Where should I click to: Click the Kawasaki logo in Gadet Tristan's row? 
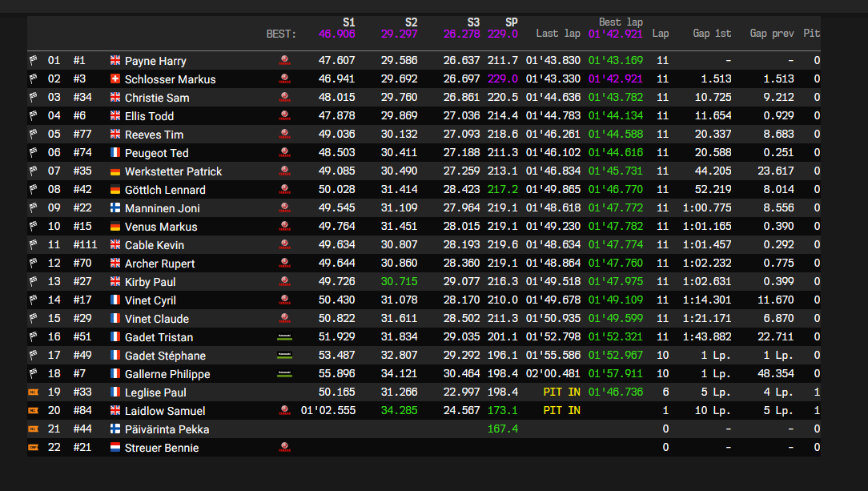284,337
